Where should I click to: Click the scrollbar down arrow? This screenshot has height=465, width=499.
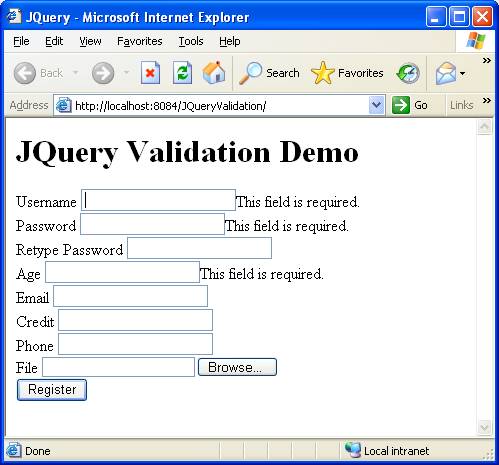[x=484, y=427]
